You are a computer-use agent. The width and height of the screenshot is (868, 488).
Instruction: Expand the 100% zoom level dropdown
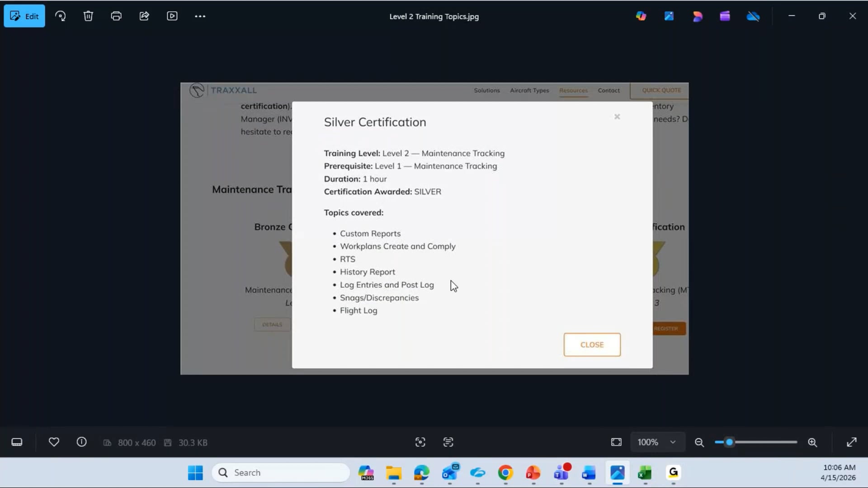[x=657, y=442]
